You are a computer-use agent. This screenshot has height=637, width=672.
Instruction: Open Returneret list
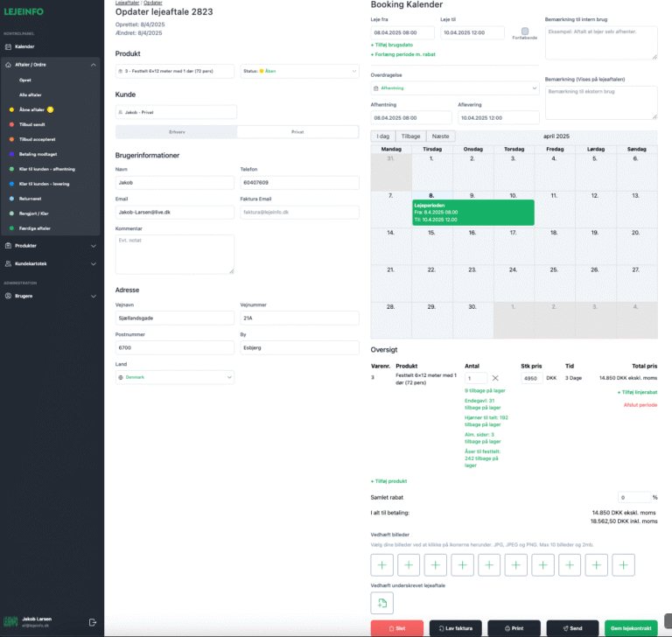(30, 199)
